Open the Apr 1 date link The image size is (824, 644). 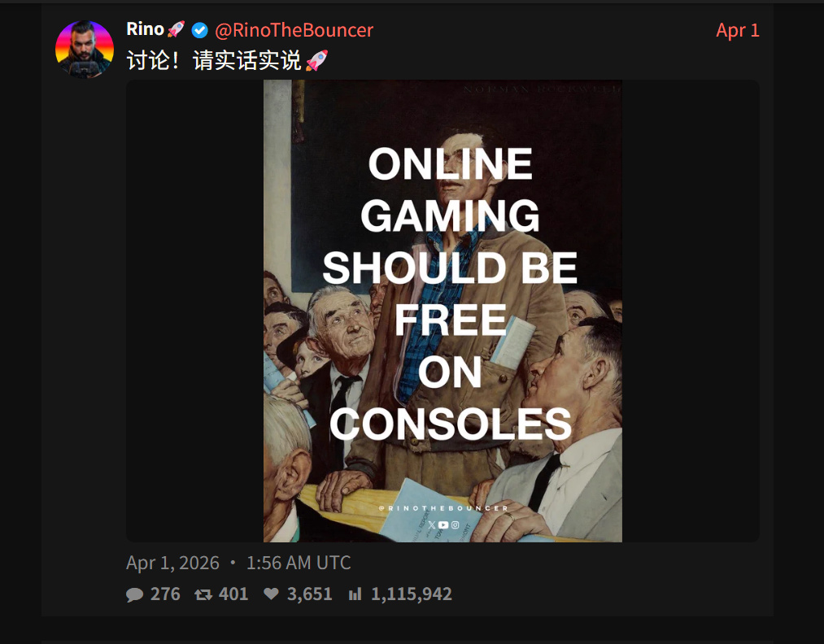[x=737, y=30]
